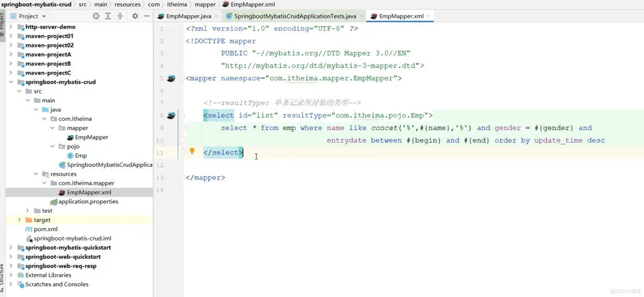The width and height of the screenshot is (644, 297).
Task: Select springboot-web-req-resp module
Action: point(61,266)
